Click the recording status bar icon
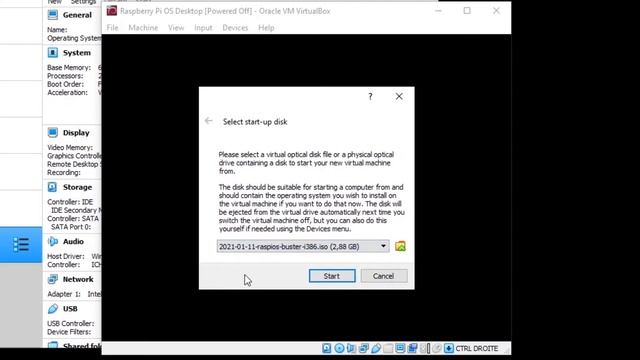The width and height of the screenshot is (640, 360). [x=412, y=348]
